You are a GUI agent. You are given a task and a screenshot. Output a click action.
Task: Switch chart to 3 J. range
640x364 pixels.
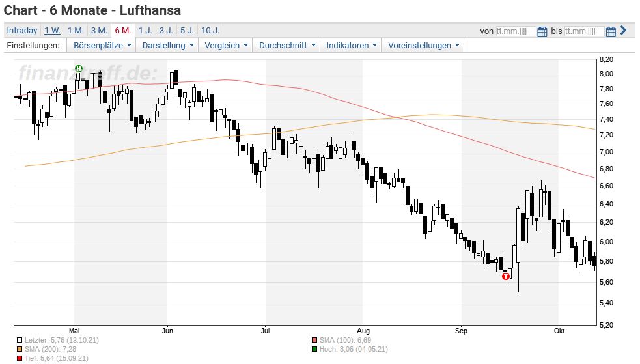tap(166, 31)
